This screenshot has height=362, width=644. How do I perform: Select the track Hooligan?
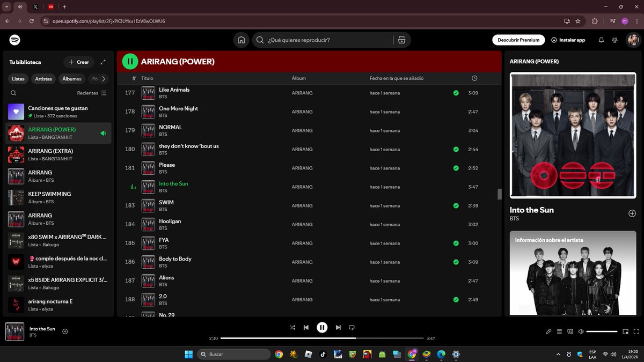[x=309, y=224]
